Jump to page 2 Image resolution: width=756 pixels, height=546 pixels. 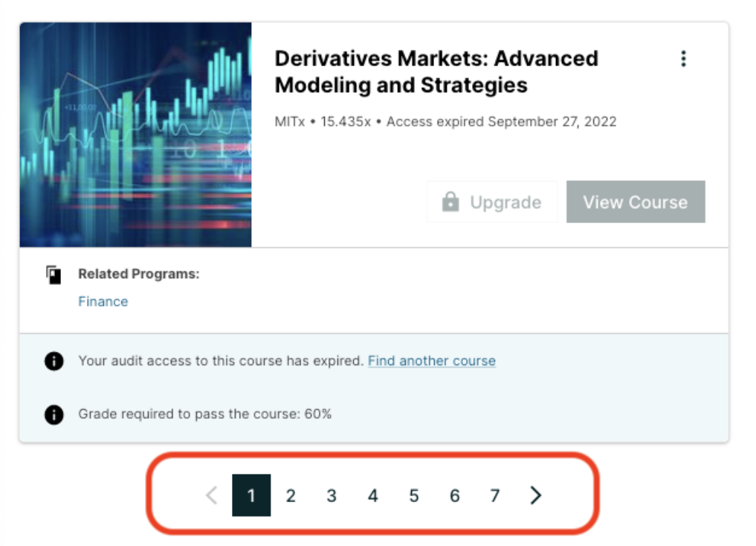click(x=291, y=495)
